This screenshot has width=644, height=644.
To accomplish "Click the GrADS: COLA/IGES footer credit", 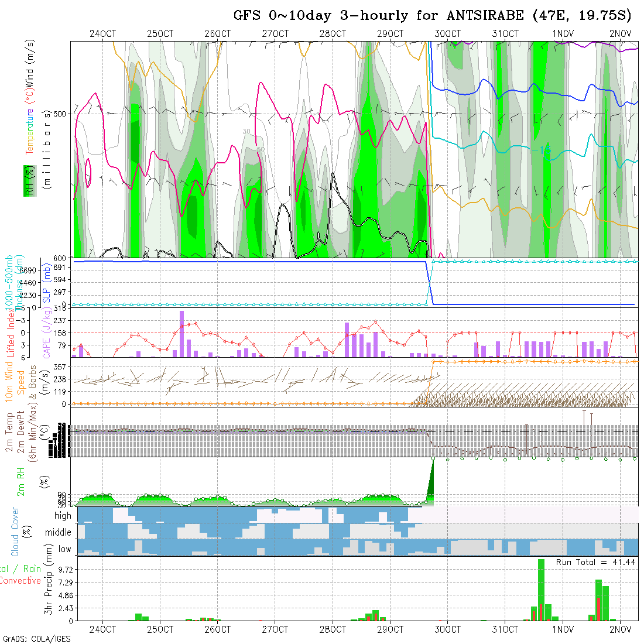I will (36, 639).
